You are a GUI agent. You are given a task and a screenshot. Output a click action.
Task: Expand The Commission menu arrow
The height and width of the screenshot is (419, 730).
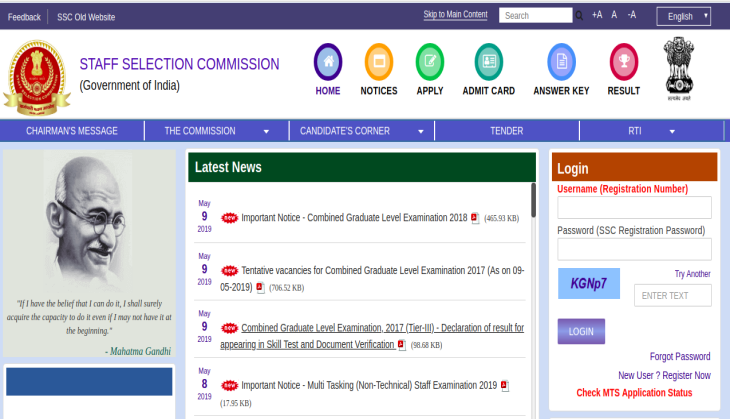(x=266, y=132)
